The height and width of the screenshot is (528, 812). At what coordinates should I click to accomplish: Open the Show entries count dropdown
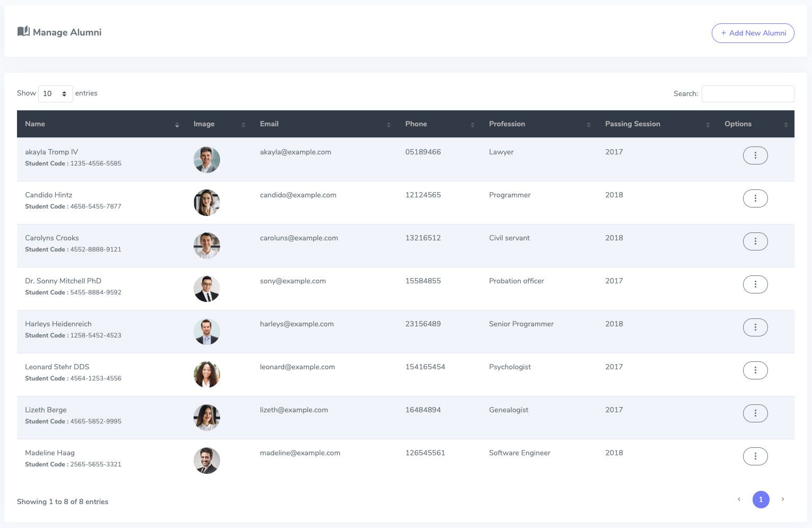(x=55, y=93)
